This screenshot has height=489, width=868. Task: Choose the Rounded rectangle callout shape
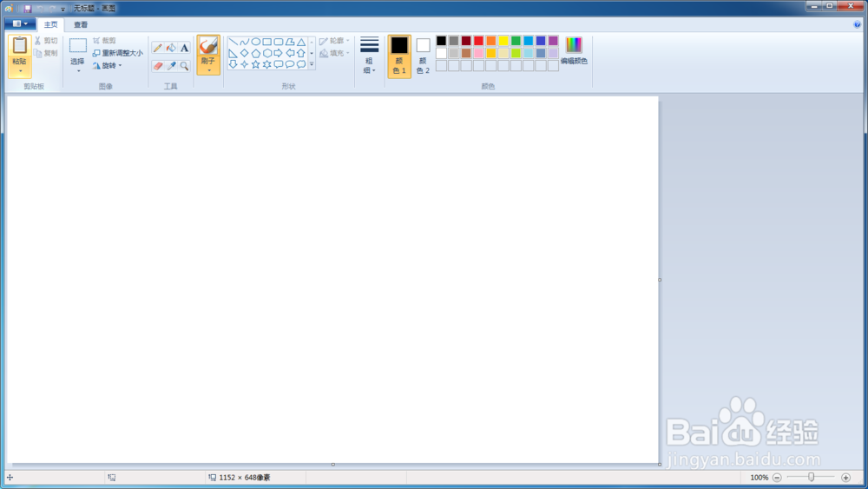[279, 64]
